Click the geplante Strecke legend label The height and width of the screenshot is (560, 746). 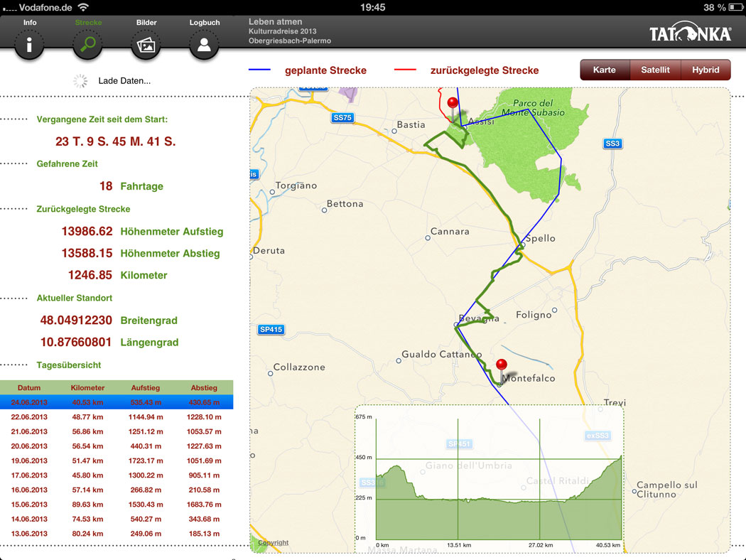[x=325, y=70]
